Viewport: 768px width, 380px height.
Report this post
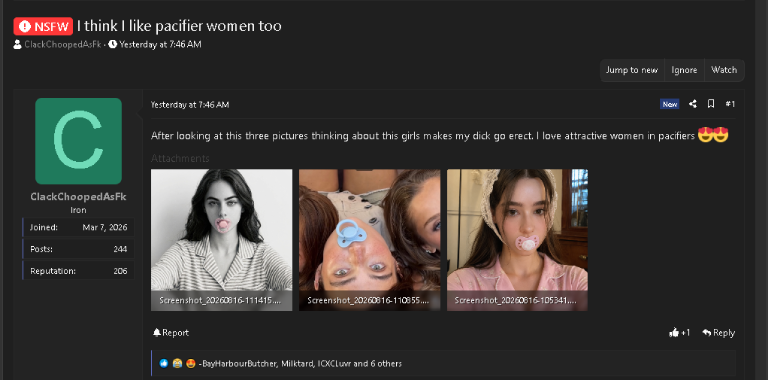(x=171, y=333)
